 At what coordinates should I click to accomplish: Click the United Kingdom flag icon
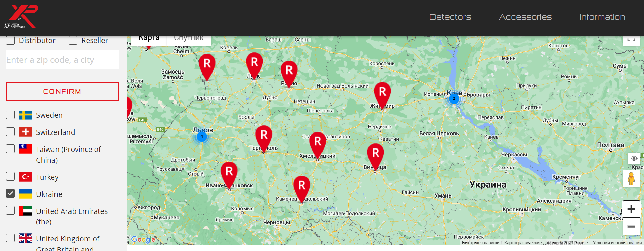(x=26, y=238)
